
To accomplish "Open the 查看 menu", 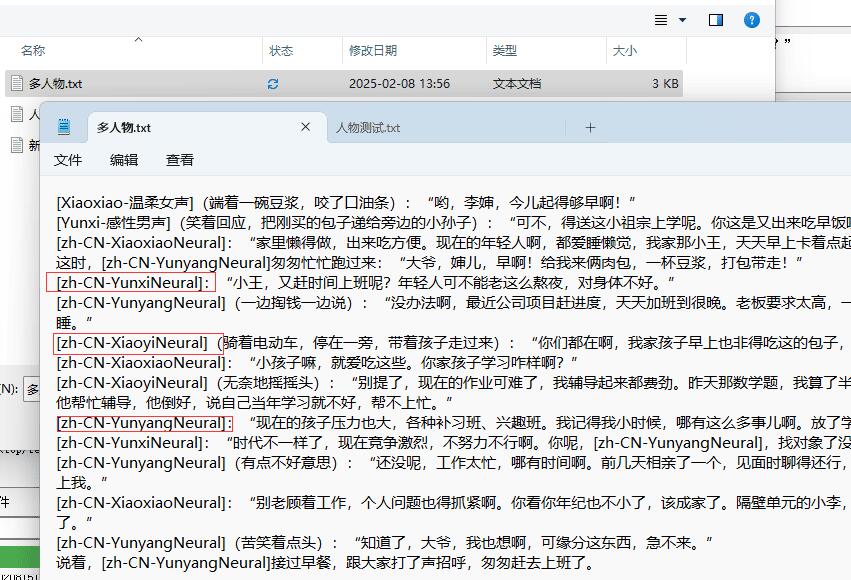I will pos(180,159).
